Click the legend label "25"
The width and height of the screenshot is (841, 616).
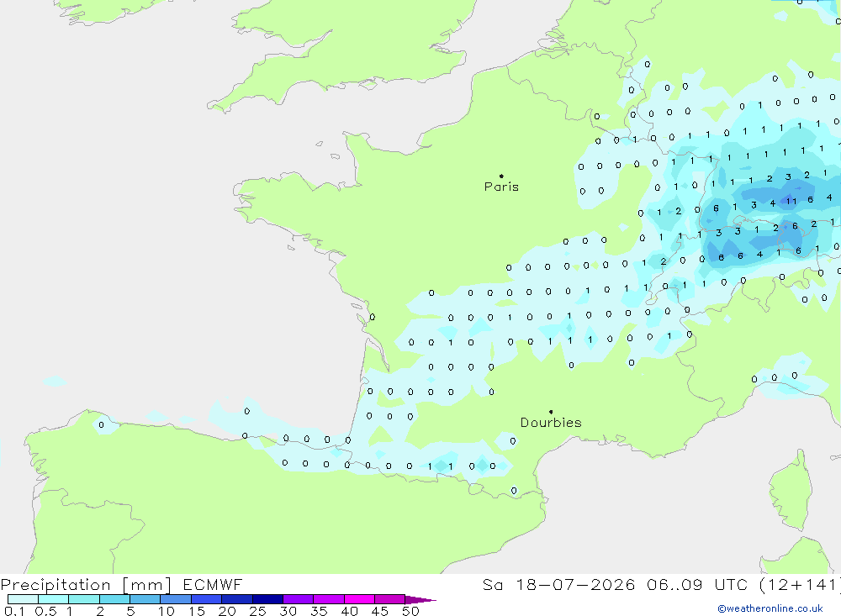point(257,611)
